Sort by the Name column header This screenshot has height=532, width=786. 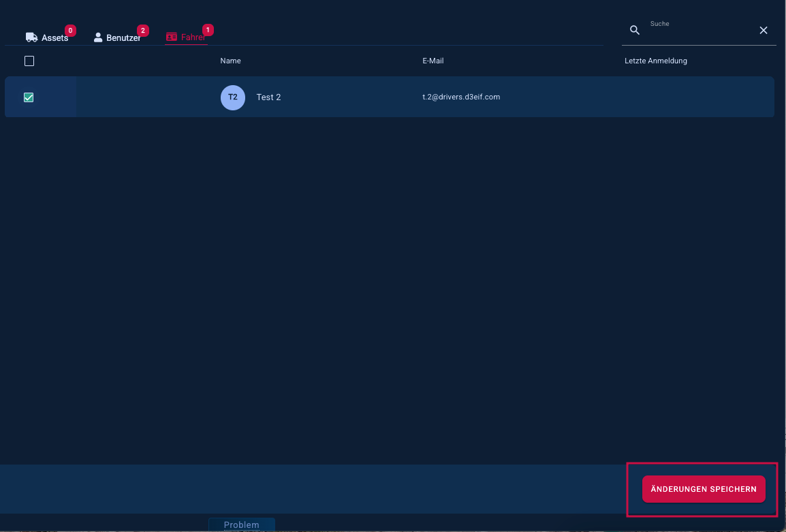click(x=230, y=61)
